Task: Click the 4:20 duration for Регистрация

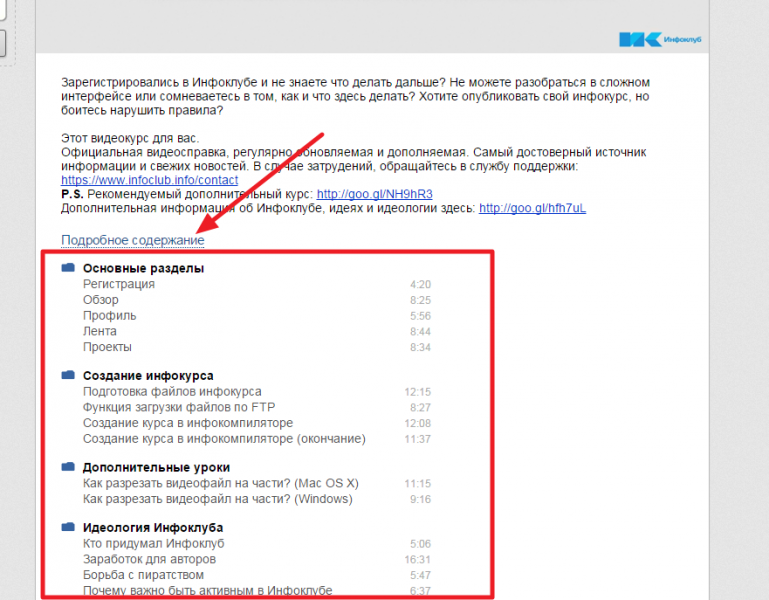Action: point(420,285)
